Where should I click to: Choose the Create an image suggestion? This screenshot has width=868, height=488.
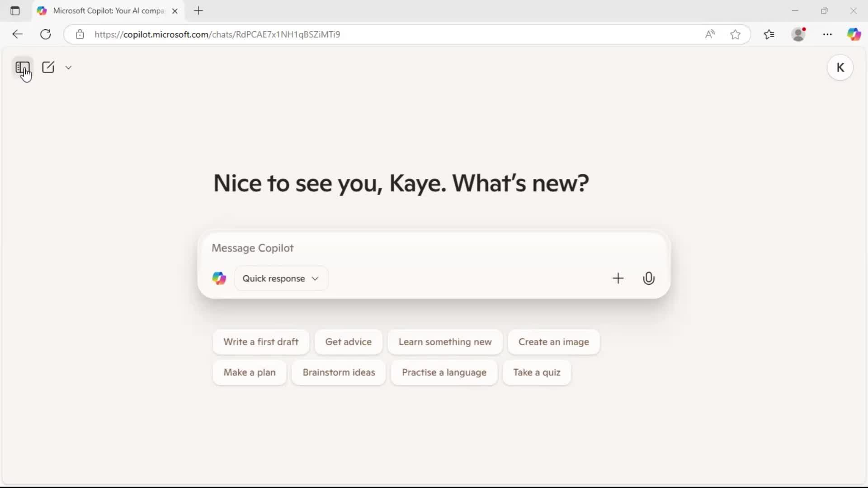[x=553, y=342]
